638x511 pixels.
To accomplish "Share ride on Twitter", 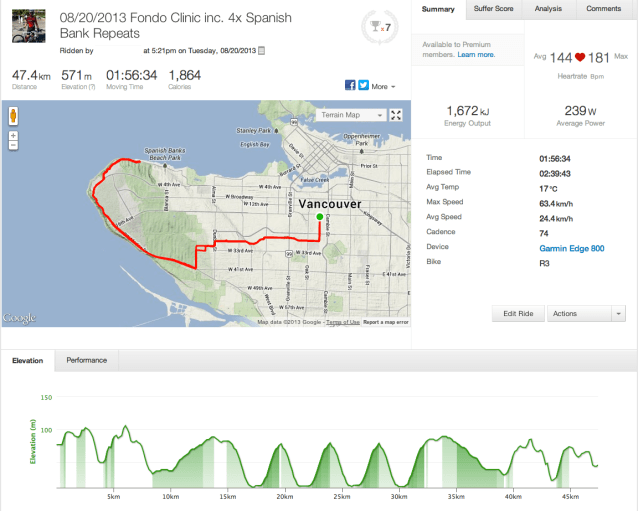I will point(362,86).
